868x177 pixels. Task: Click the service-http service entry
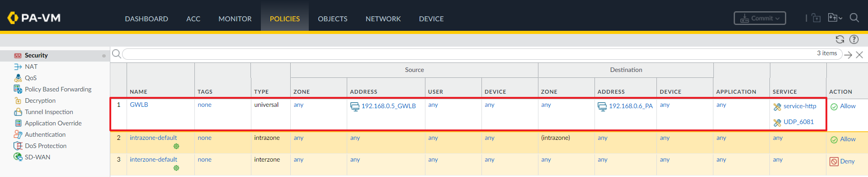(800, 106)
